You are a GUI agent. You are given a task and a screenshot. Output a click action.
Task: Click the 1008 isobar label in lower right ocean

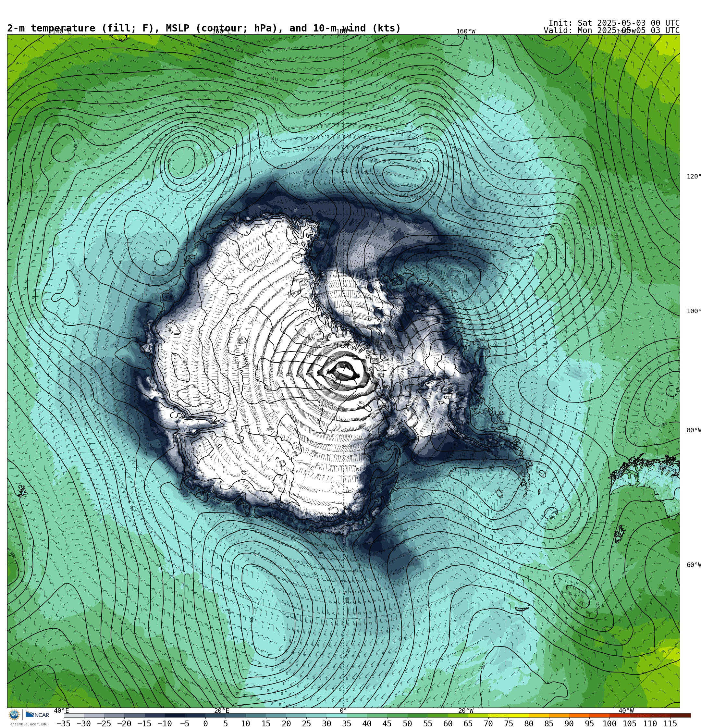(x=511, y=582)
